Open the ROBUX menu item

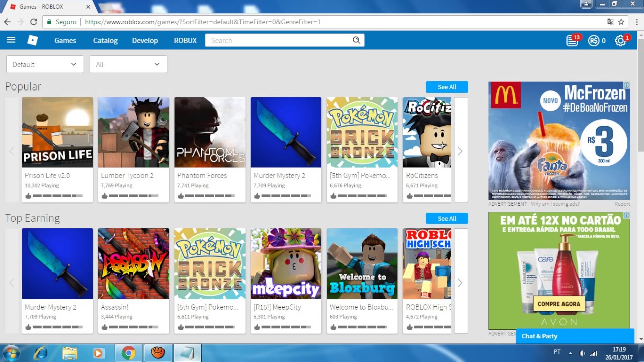pos(185,40)
